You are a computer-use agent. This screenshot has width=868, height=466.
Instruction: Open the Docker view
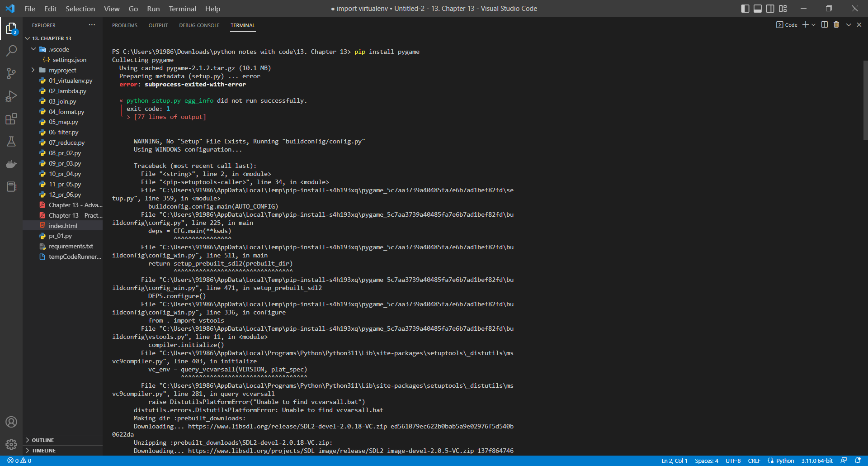pyautogui.click(x=11, y=164)
